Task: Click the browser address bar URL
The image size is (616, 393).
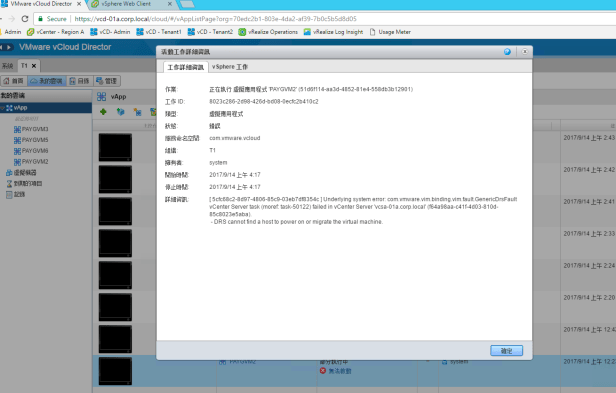Action: 216,19
